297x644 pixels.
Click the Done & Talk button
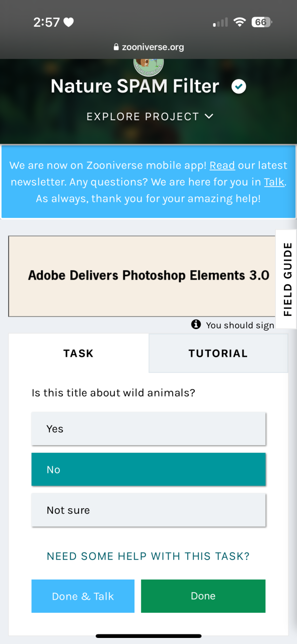[83, 596]
